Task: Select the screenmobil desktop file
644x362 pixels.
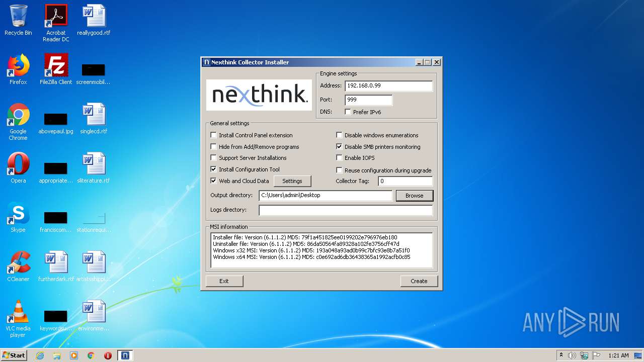Action: tap(94, 73)
